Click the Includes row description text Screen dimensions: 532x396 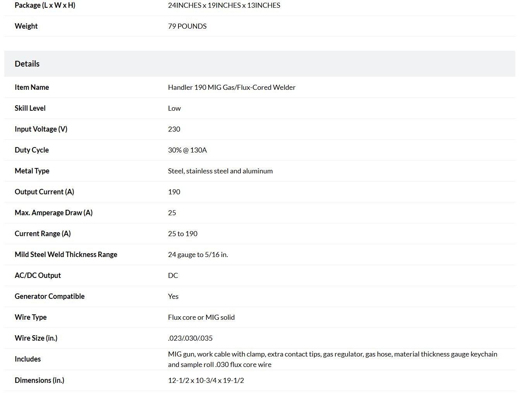click(333, 359)
